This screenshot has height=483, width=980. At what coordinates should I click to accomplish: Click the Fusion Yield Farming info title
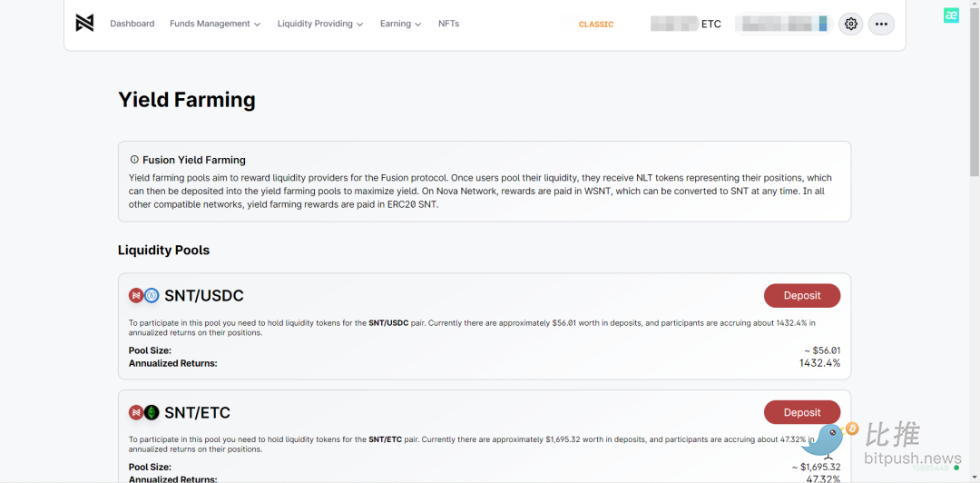coord(194,160)
